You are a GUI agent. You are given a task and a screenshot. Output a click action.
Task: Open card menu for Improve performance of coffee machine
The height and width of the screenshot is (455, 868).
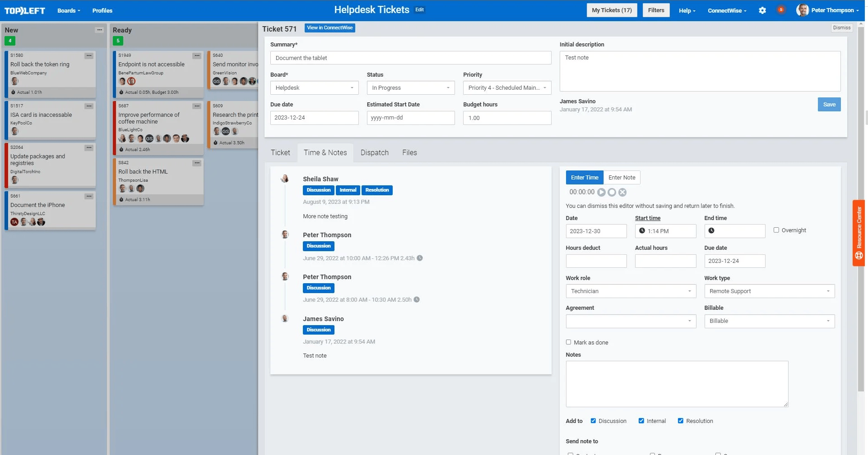(x=197, y=106)
